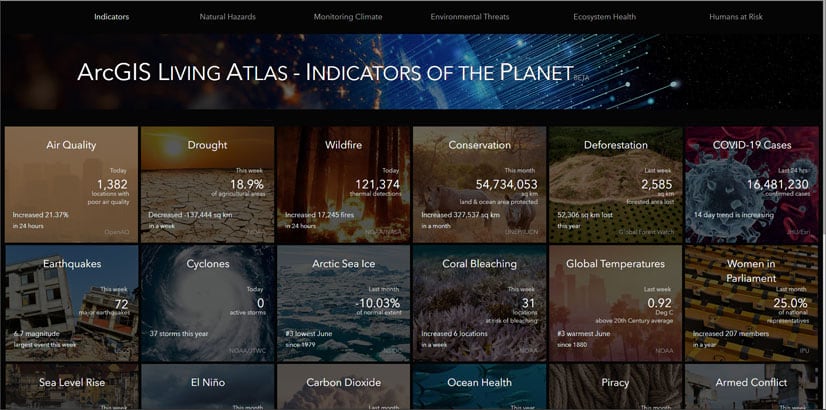This screenshot has width=826, height=410.
Task: Click the 16,481,230 confirmed cases value
Action: click(778, 184)
